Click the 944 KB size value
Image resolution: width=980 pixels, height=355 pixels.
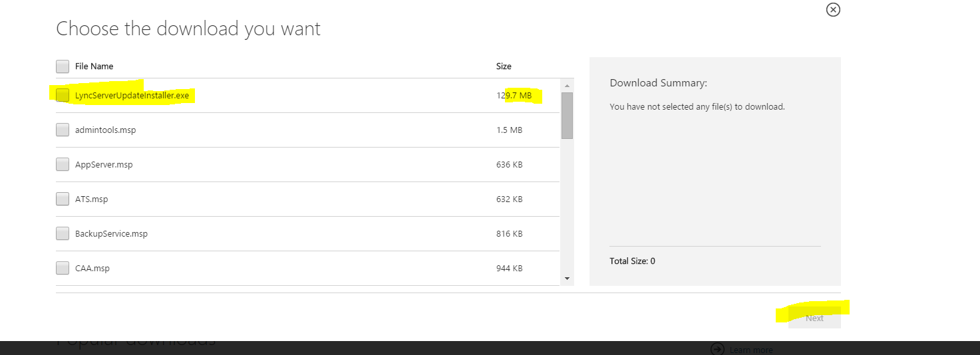[509, 268]
